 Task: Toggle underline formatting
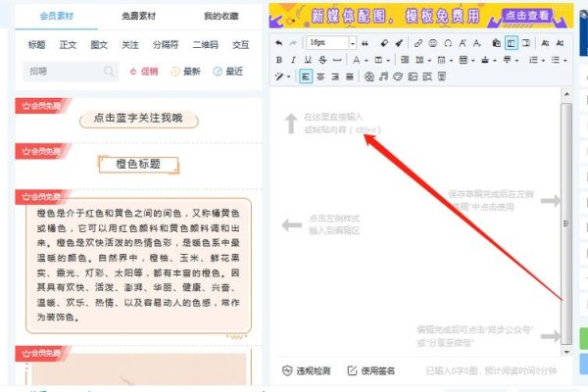pos(308,60)
